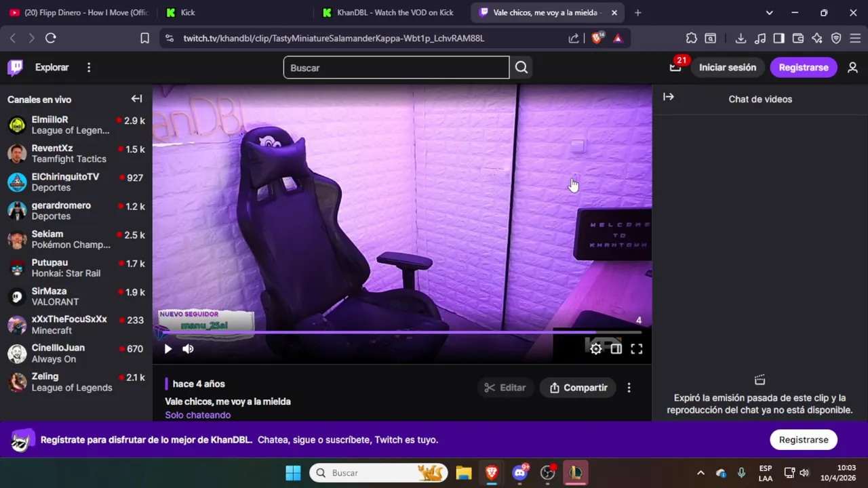Focus the Twitch Buscar search field
The width and height of the screenshot is (868, 488).
(396, 67)
